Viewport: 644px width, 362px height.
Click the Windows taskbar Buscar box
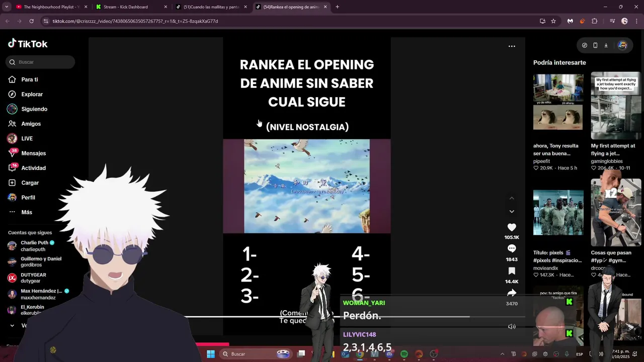pyautogui.click(x=257, y=354)
